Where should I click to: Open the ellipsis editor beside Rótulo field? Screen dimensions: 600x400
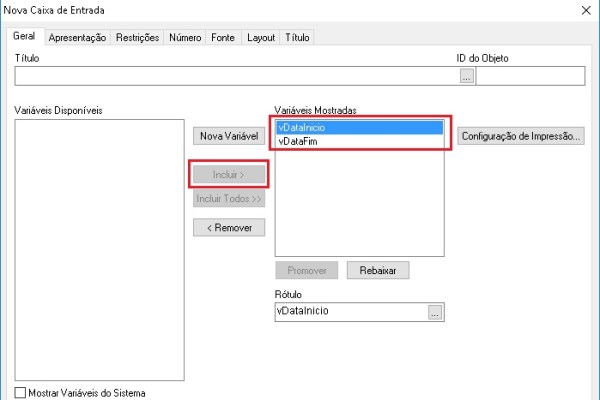click(x=434, y=312)
